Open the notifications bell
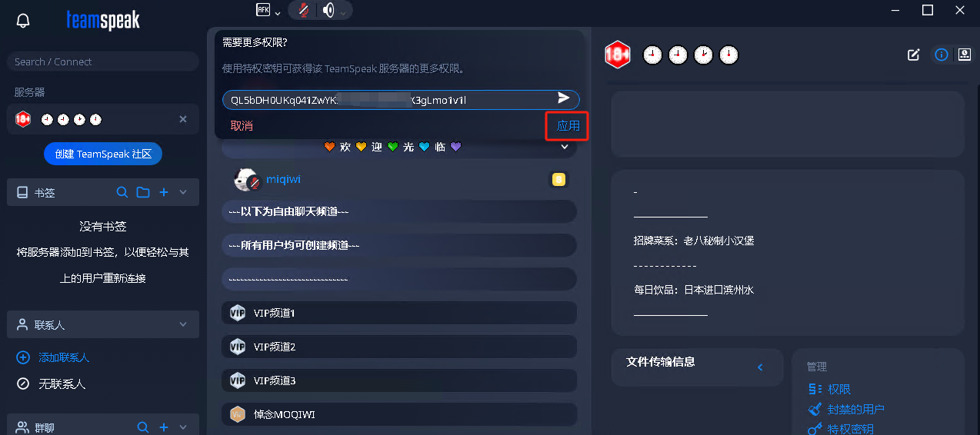 pyautogui.click(x=23, y=21)
